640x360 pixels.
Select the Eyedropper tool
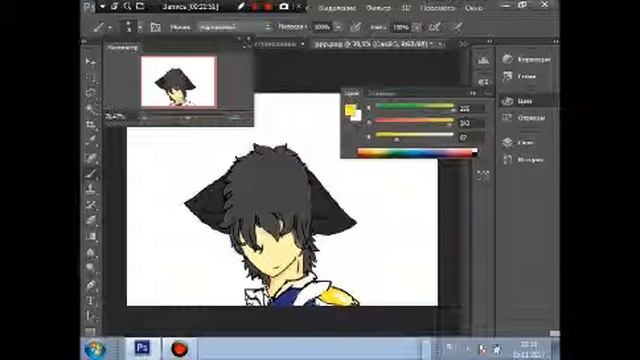tap(91, 140)
